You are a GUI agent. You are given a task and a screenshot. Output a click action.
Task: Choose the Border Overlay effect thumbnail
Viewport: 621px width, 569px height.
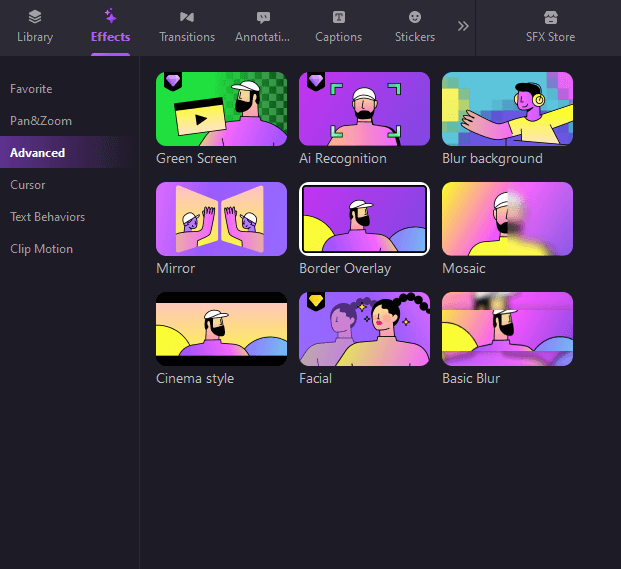pyautogui.click(x=364, y=219)
